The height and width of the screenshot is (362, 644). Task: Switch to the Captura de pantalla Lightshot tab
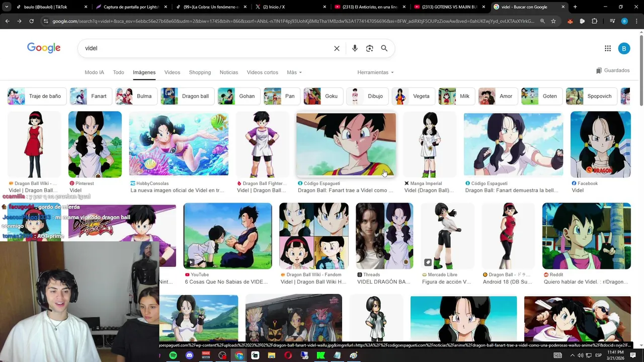[131, 7]
